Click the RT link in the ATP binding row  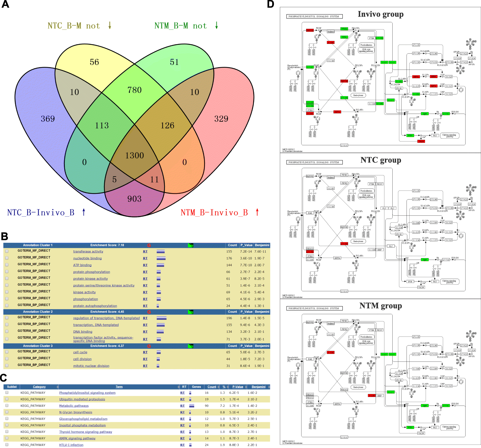click(145, 265)
